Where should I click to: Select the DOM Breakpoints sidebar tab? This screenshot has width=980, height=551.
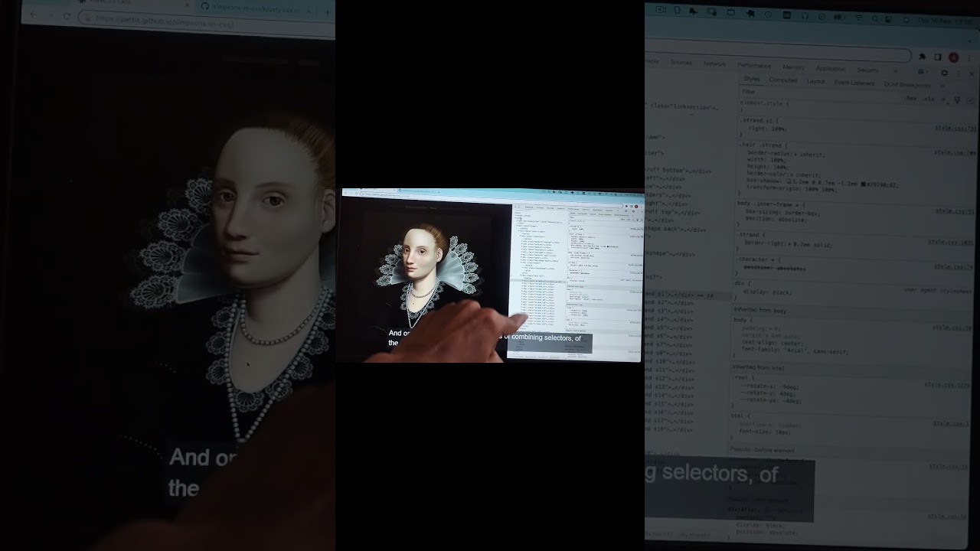coord(907,85)
